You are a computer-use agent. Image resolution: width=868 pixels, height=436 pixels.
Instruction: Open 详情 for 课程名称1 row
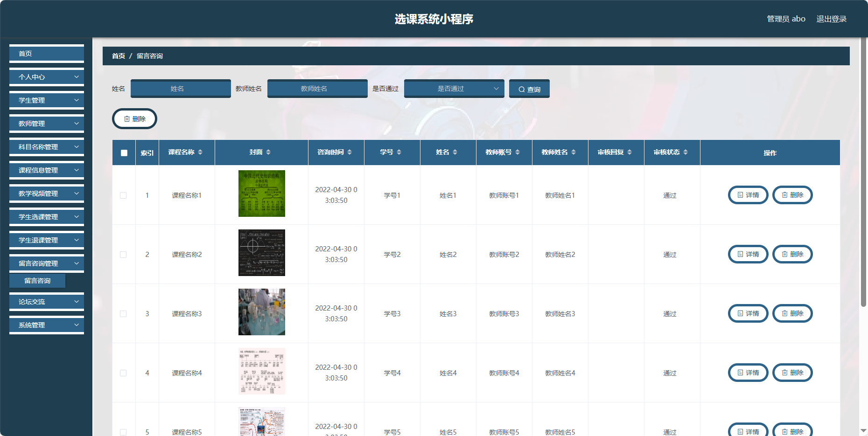(x=748, y=195)
